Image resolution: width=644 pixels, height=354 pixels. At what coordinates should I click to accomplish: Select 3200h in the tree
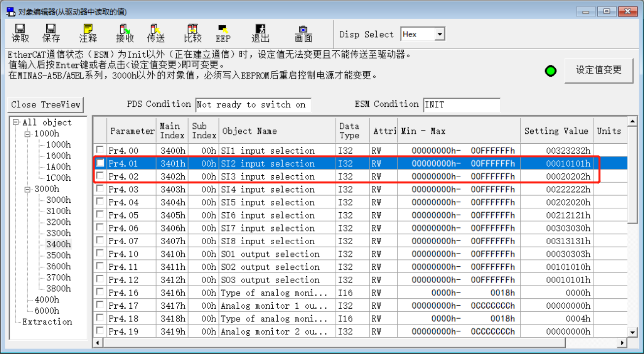[x=58, y=222]
